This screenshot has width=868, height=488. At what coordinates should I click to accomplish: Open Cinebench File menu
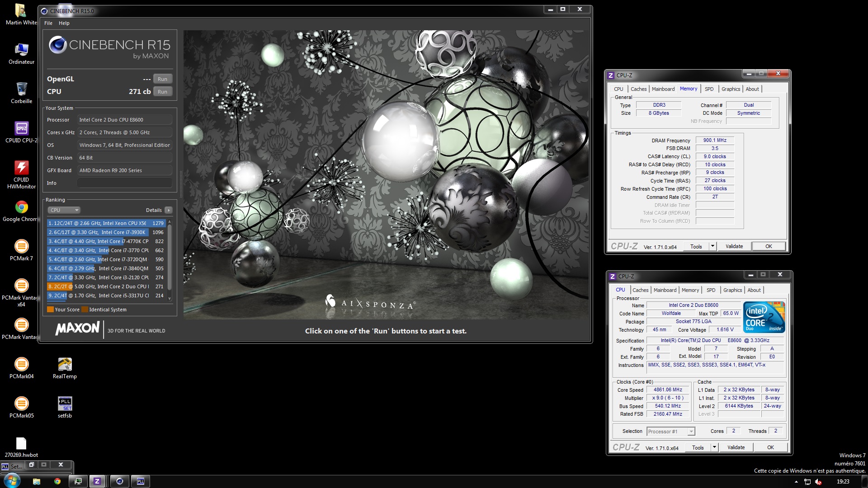coord(48,23)
